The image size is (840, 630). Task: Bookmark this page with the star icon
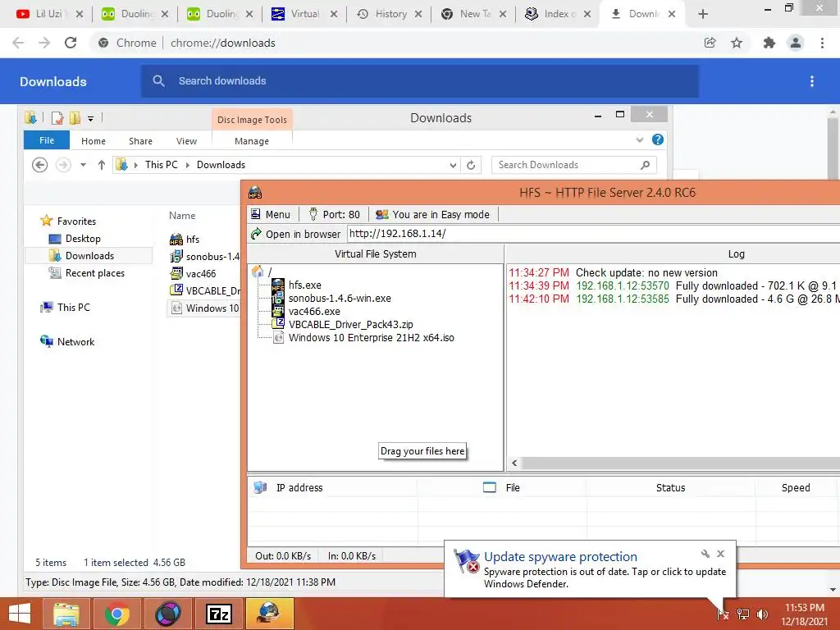click(x=737, y=43)
